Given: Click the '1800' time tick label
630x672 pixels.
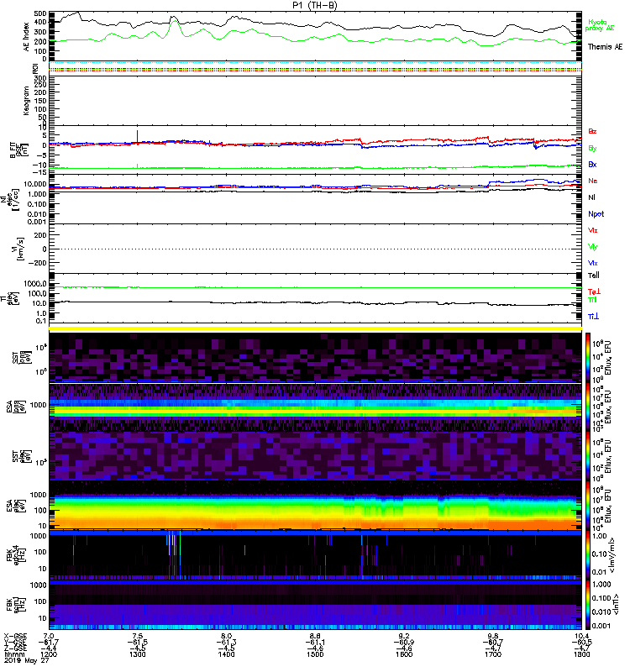Looking at the screenshot, I should point(581,654).
